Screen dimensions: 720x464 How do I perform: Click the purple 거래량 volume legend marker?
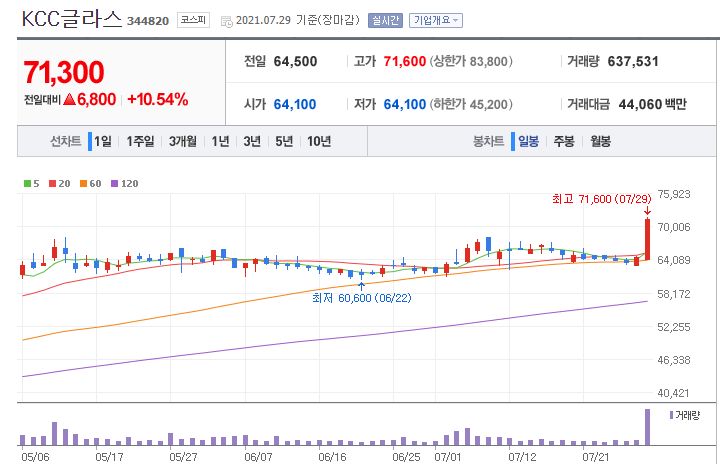671,415
